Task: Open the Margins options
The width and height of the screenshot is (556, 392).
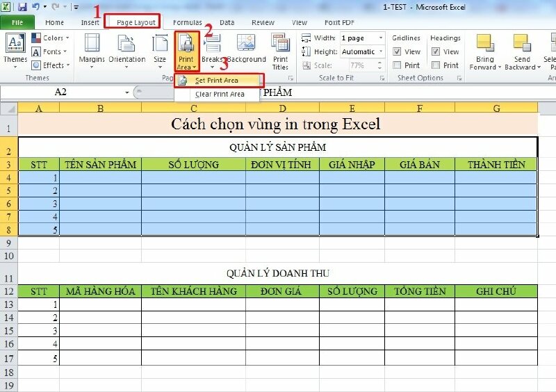Action: click(92, 51)
